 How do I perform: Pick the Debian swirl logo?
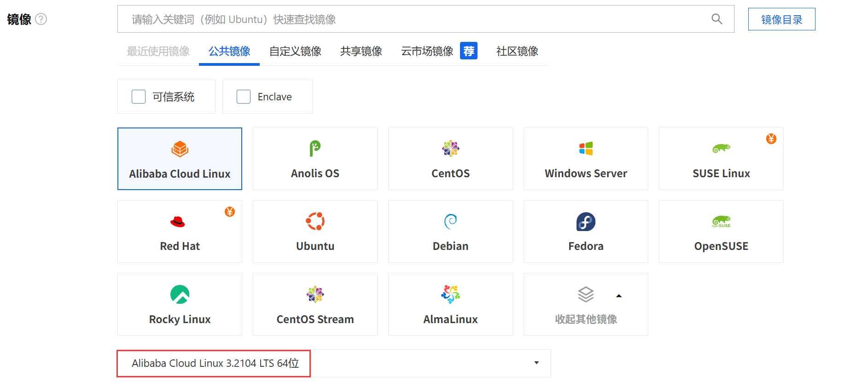450,221
